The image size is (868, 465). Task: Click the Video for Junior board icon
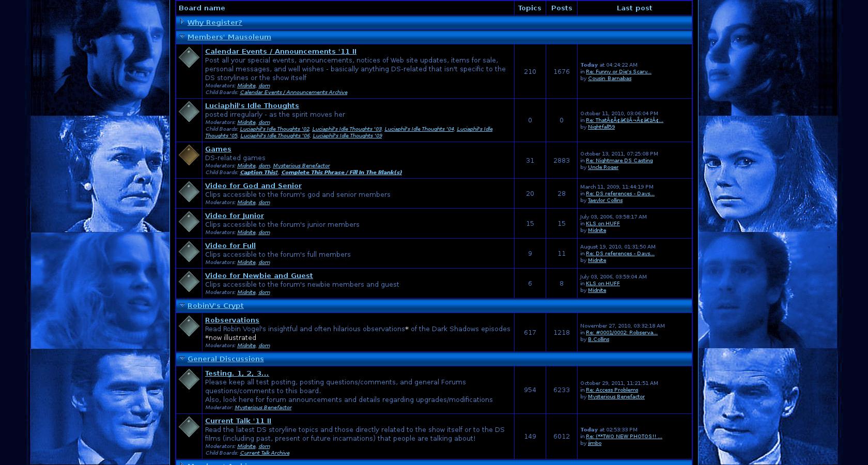(x=189, y=222)
